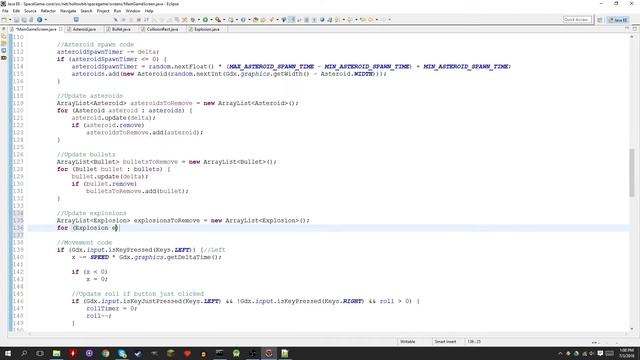This screenshot has height=360, width=640.
Task: Click the vertical scrollbar thumb in editor
Action: point(632,173)
